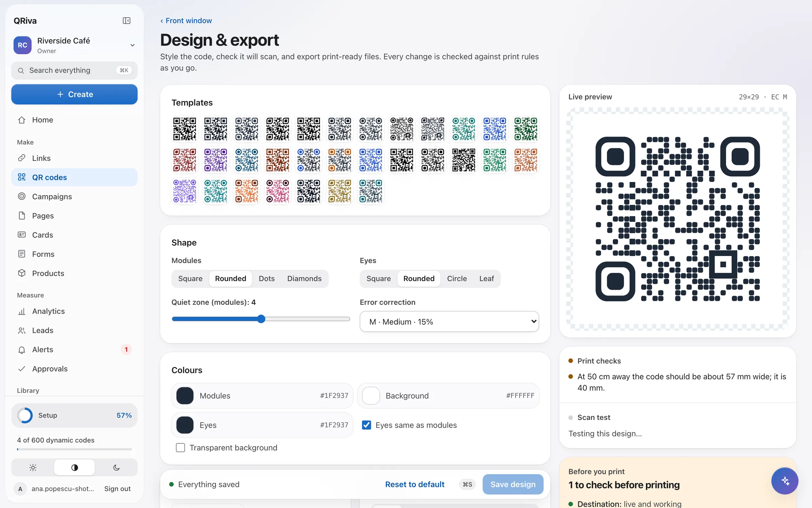812x508 pixels.
Task: Click the search magnifier icon
Action: coord(21,70)
